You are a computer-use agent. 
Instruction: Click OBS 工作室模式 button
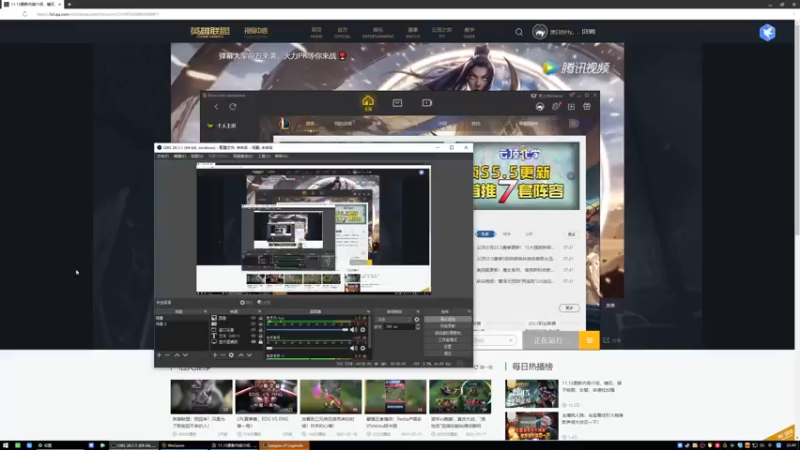point(447,340)
